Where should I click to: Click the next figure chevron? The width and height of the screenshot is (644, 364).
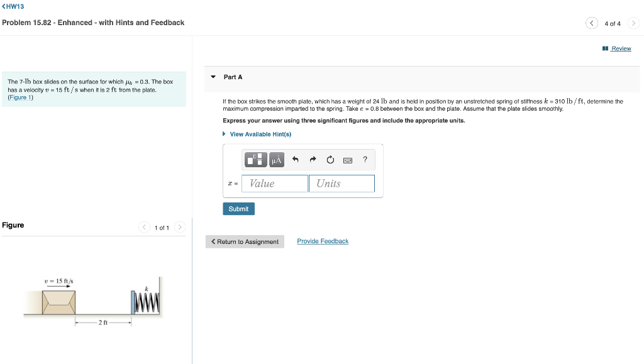(179, 228)
